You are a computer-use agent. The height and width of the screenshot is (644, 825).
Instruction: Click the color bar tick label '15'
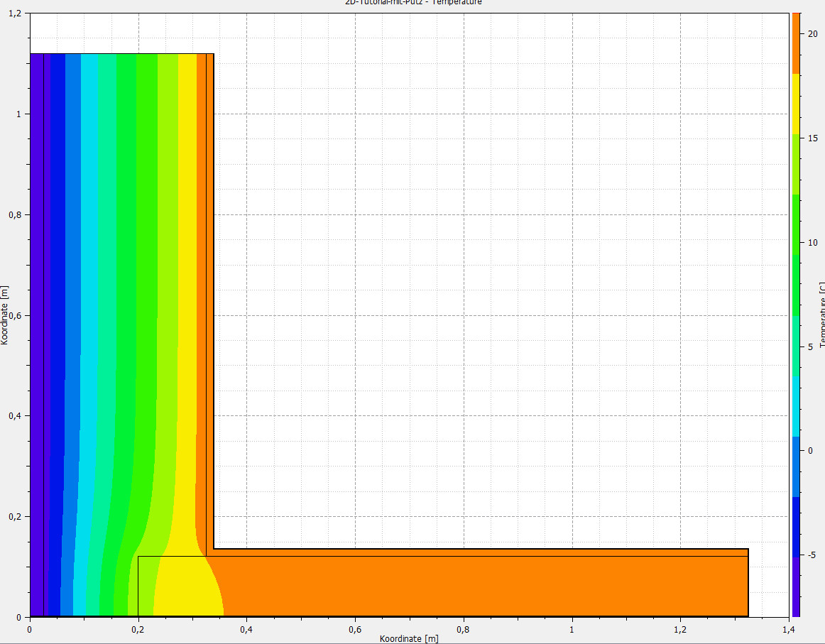(x=812, y=138)
